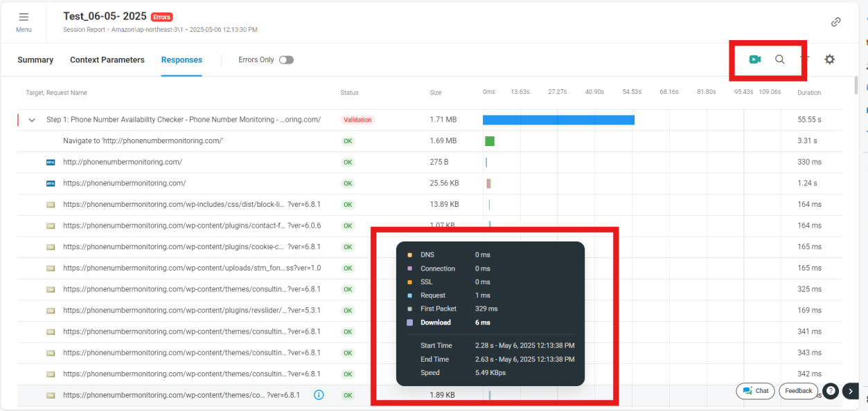Click the Status column header

349,93
